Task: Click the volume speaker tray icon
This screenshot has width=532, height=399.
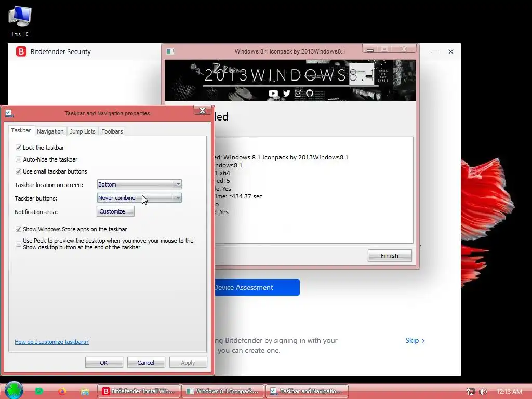Action: [x=483, y=392]
